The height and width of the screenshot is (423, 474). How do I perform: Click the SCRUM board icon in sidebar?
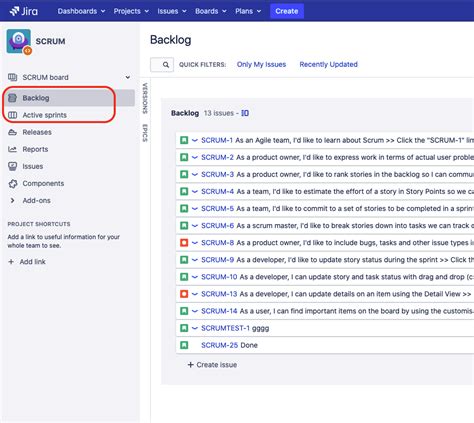[12, 77]
